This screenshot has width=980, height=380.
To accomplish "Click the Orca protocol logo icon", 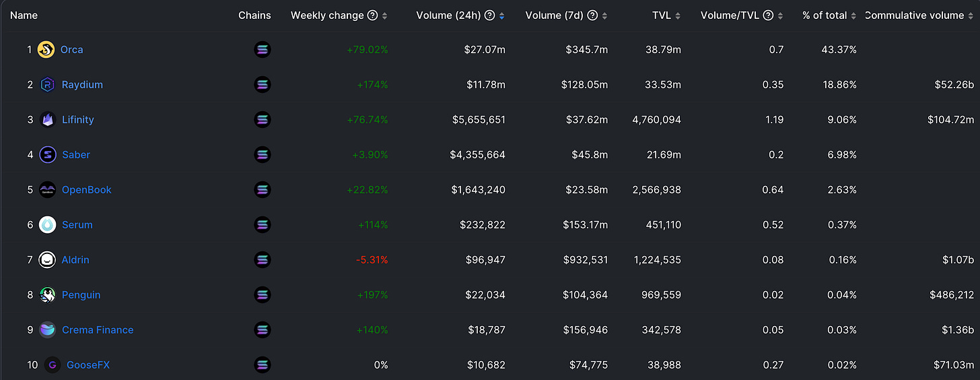I will pos(46,49).
